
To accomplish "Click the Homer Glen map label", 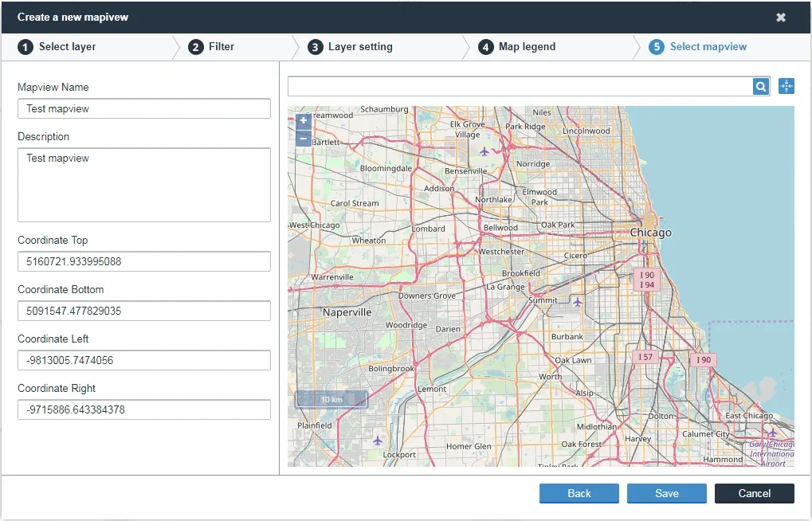I will coord(469,446).
